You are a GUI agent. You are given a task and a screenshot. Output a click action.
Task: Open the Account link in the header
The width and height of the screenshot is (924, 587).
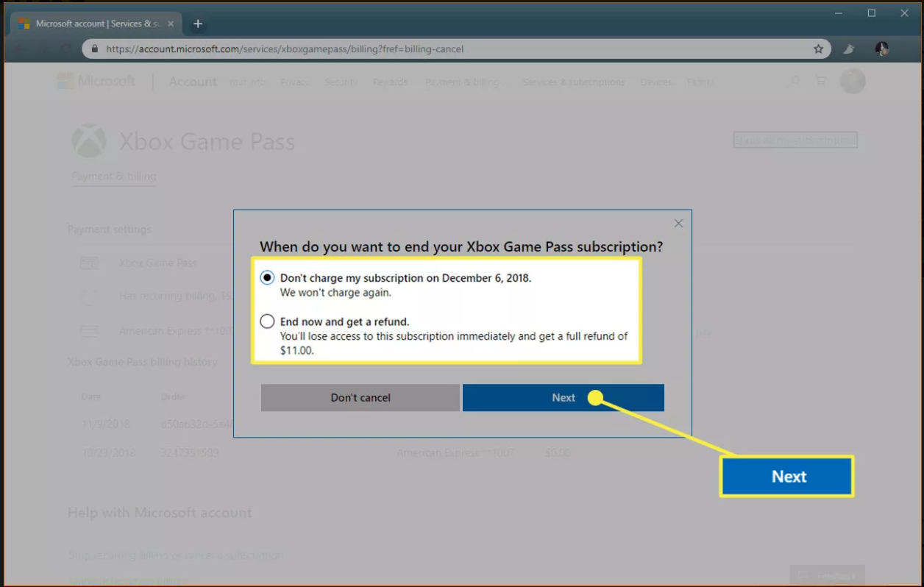(x=193, y=82)
